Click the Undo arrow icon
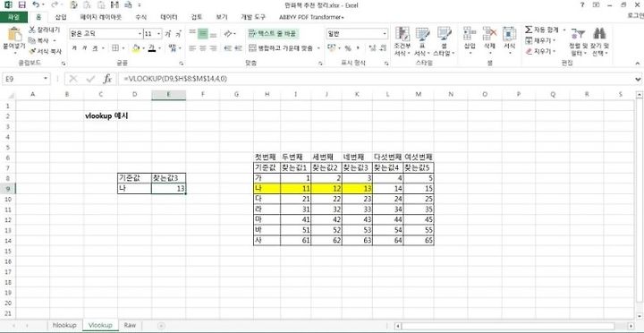This screenshot has height=333, width=644. [36, 5]
